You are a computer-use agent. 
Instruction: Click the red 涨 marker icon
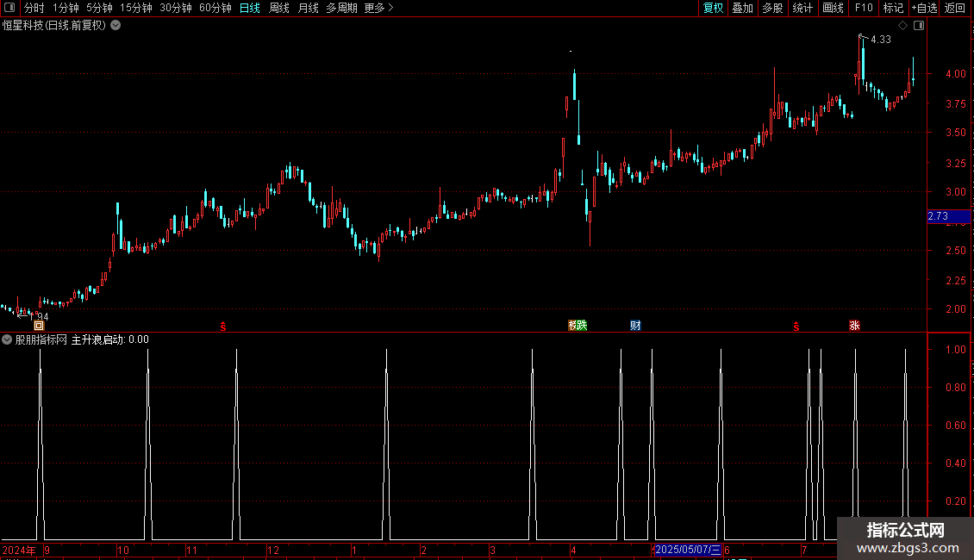[x=855, y=326]
